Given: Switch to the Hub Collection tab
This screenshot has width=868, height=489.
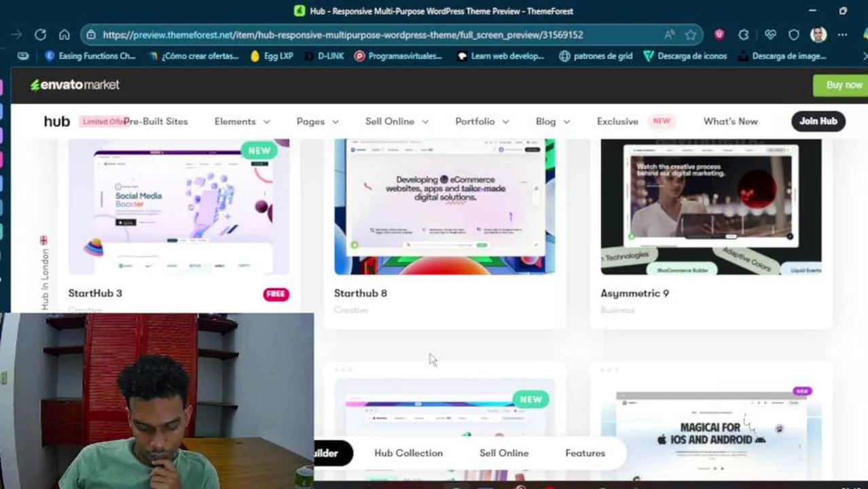Looking at the screenshot, I should (x=408, y=453).
